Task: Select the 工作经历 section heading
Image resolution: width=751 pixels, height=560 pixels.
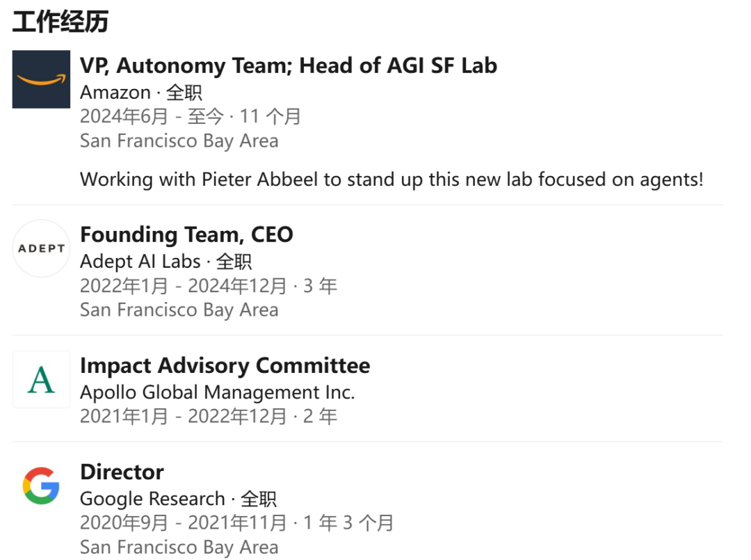Action: tap(60, 22)
